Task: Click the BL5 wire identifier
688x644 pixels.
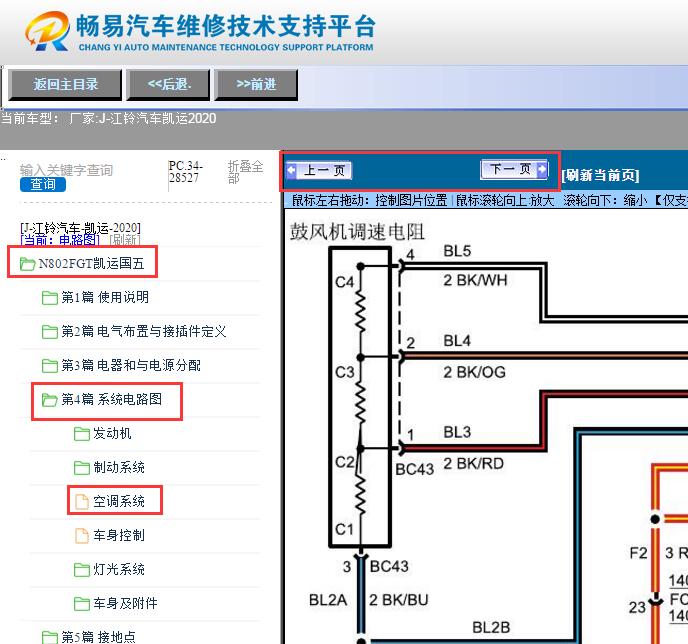Action: click(457, 251)
